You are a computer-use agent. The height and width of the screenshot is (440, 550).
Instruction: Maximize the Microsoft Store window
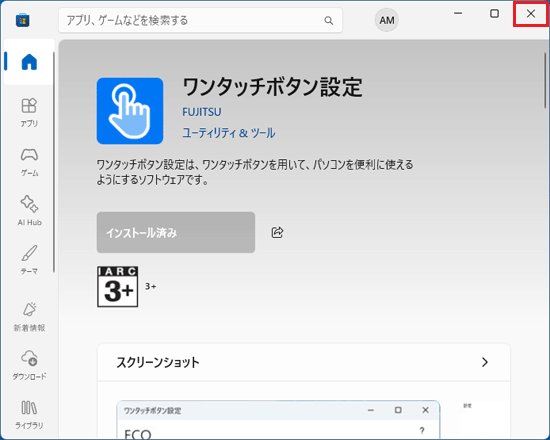point(494,13)
